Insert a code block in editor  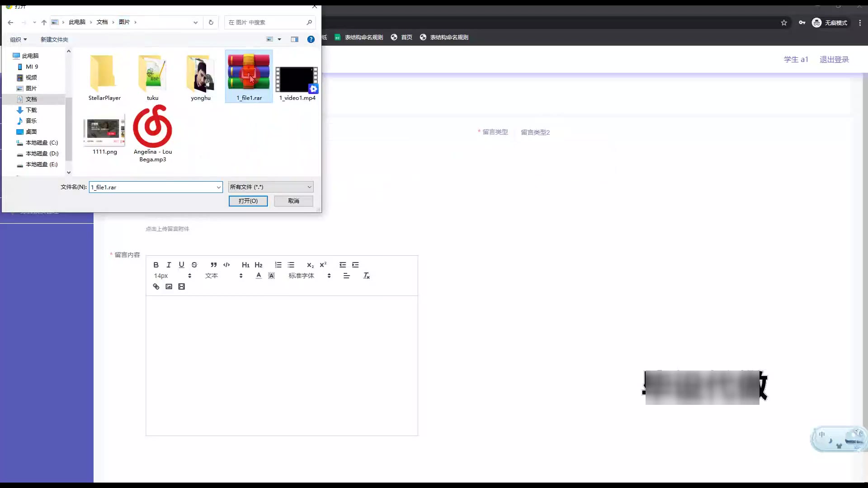tap(226, 265)
